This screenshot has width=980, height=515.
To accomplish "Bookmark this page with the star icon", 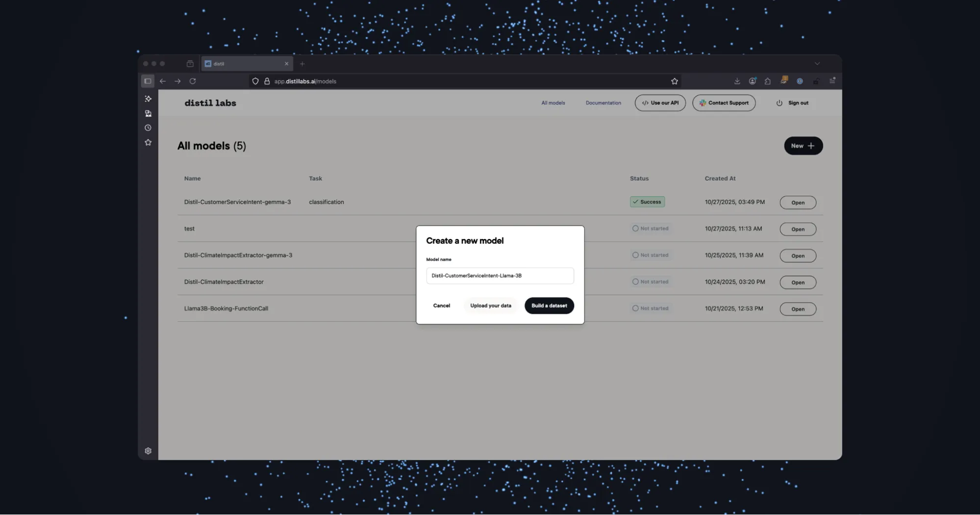I will tap(675, 81).
